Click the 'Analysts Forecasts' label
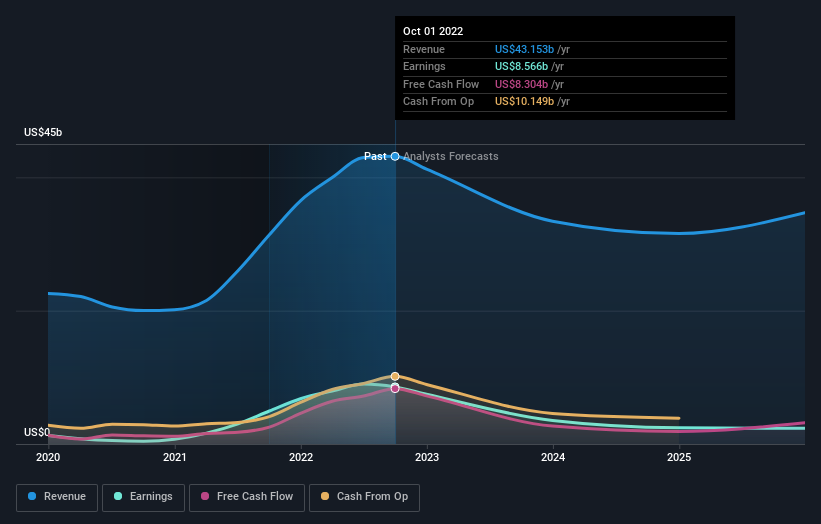This screenshot has width=821, height=524. click(x=451, y=156)
